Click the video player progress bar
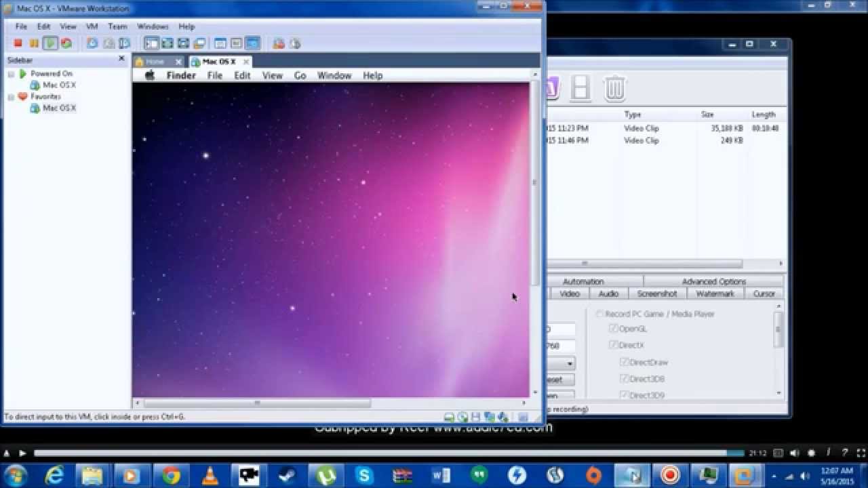Image resolution: width=868 pixels, height=488 pixels. pos(389,453)
